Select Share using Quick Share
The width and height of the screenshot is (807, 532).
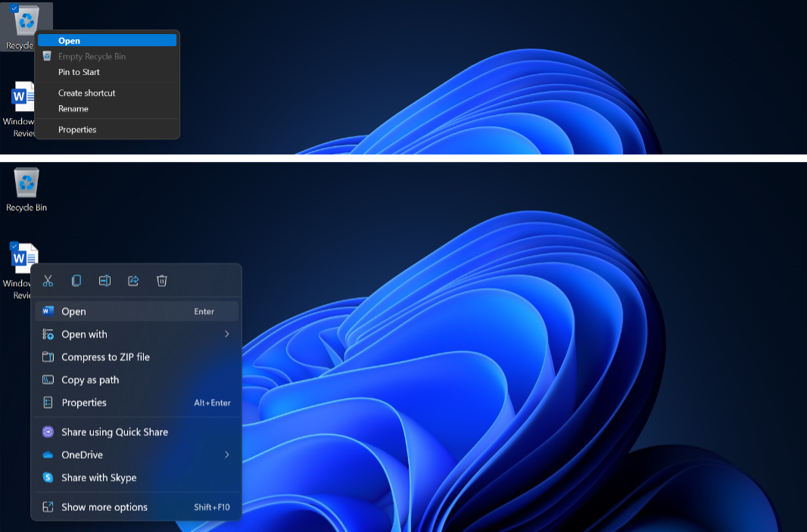coord(136,432)
